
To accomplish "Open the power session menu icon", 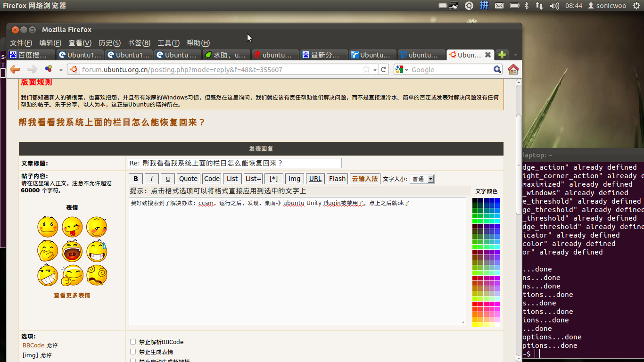I will point(636,6).
